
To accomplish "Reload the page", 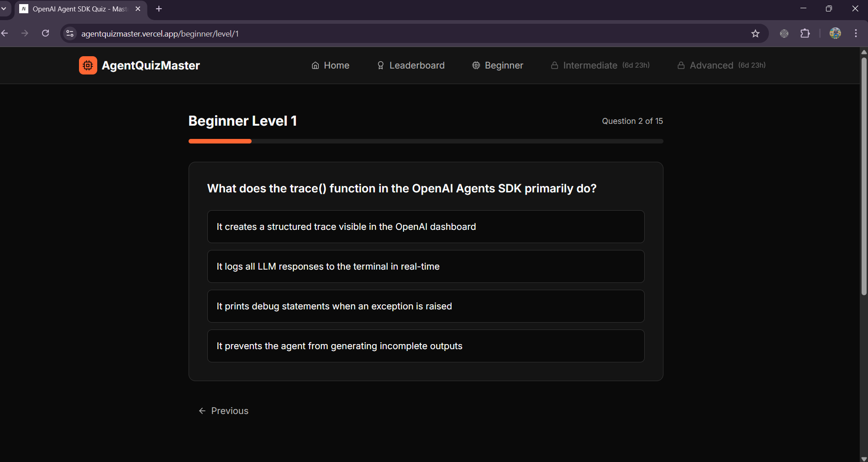I will coord(46,33).
